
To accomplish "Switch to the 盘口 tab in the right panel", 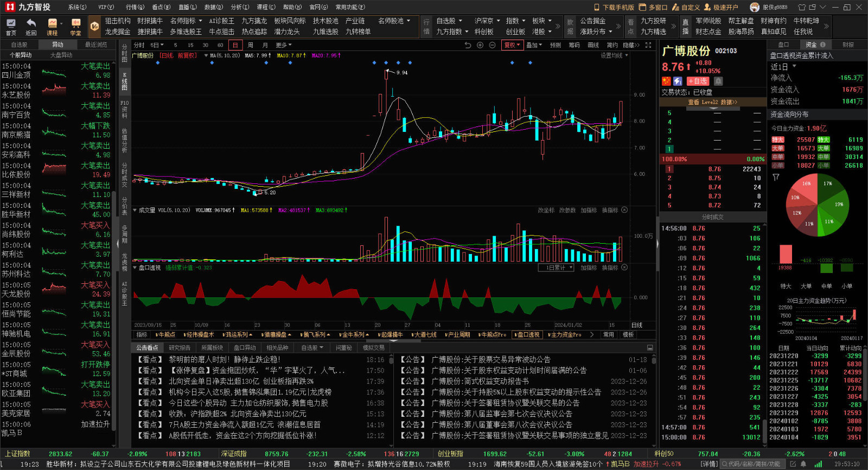I will [783, 45].
